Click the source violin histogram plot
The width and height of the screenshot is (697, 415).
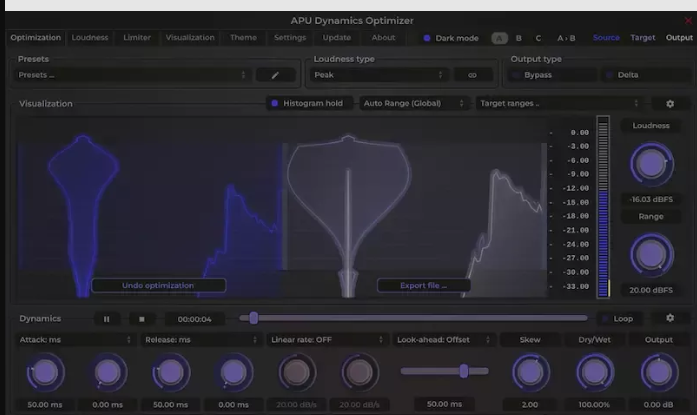[x=83, y=216]
